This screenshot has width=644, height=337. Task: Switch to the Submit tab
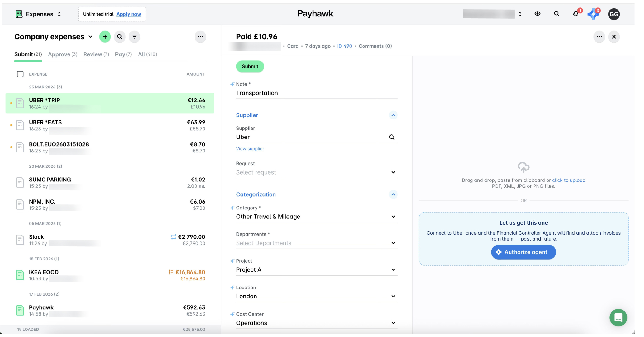pos(28,54)
